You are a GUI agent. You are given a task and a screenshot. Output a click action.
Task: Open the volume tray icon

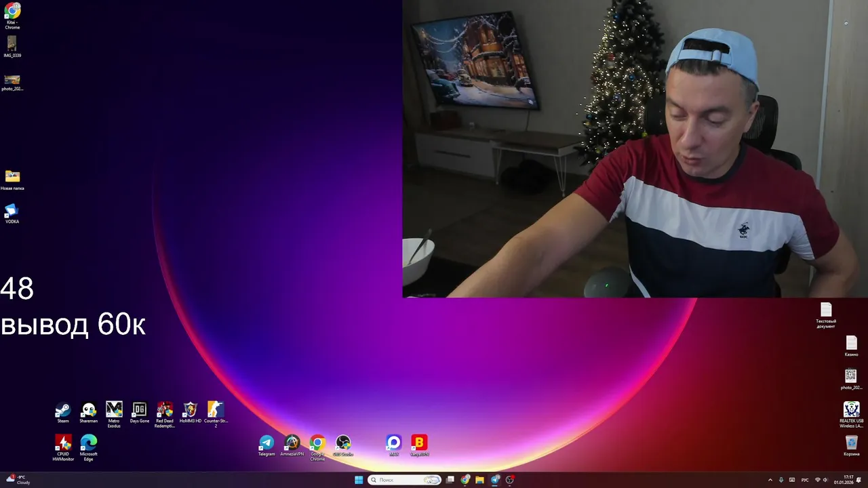825,480
